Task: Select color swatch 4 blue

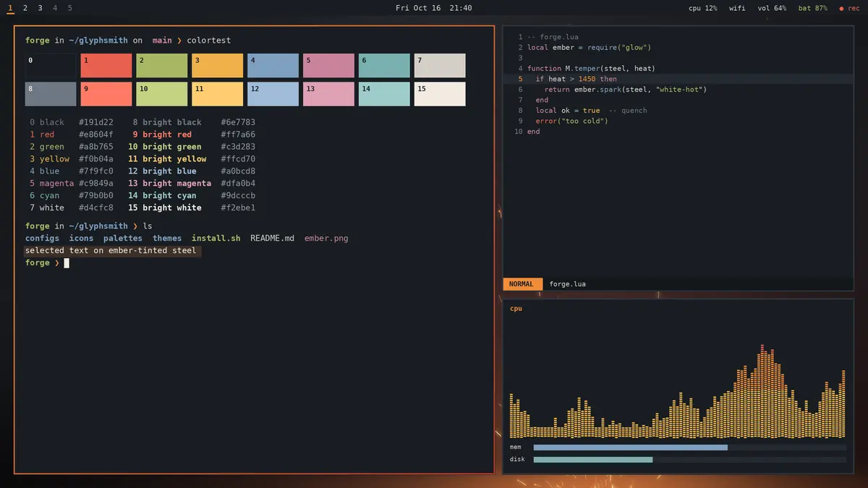Action: pos(273,66)
